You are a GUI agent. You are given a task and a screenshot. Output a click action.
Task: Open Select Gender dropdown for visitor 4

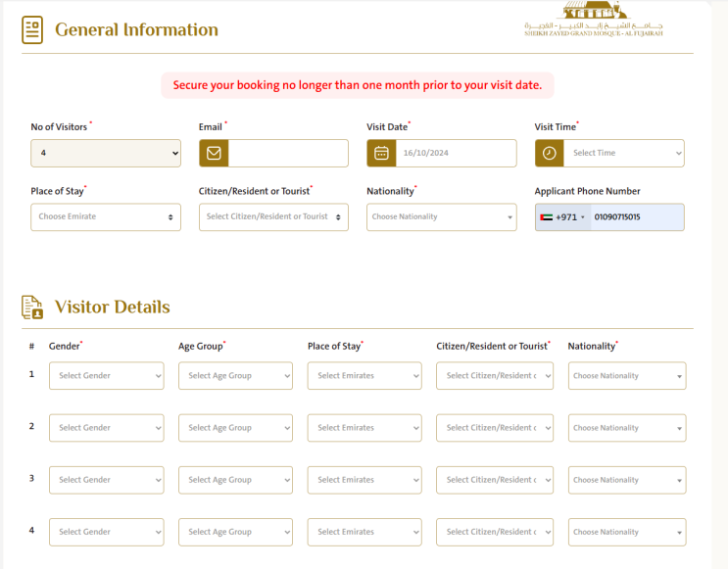click(x=107, y=532)
